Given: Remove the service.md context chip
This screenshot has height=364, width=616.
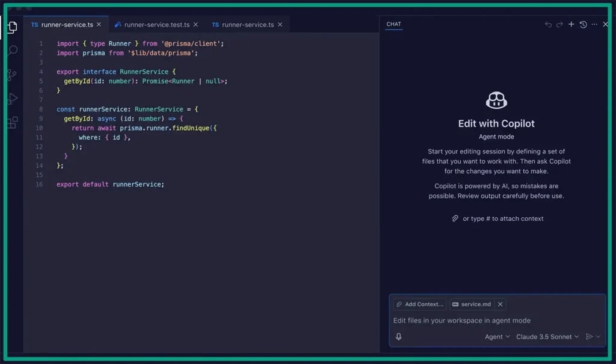Looking at the screenshot, I should click(x=500, y=304).
